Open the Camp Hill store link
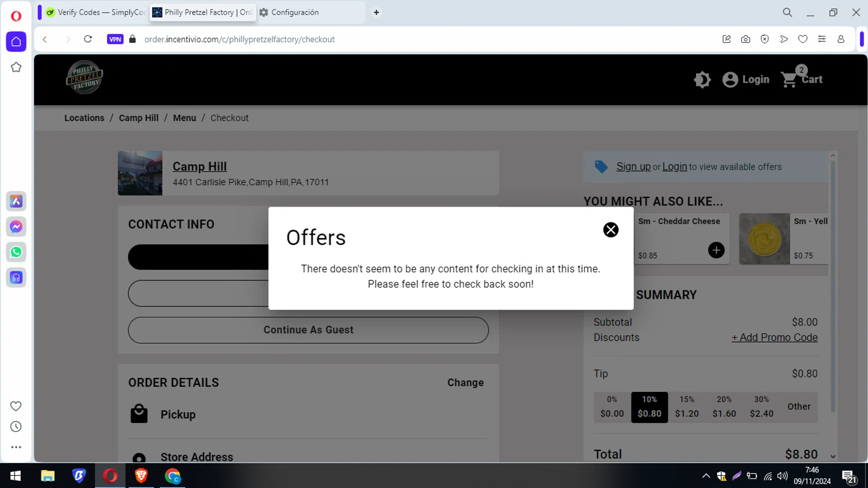 point(200,167)
